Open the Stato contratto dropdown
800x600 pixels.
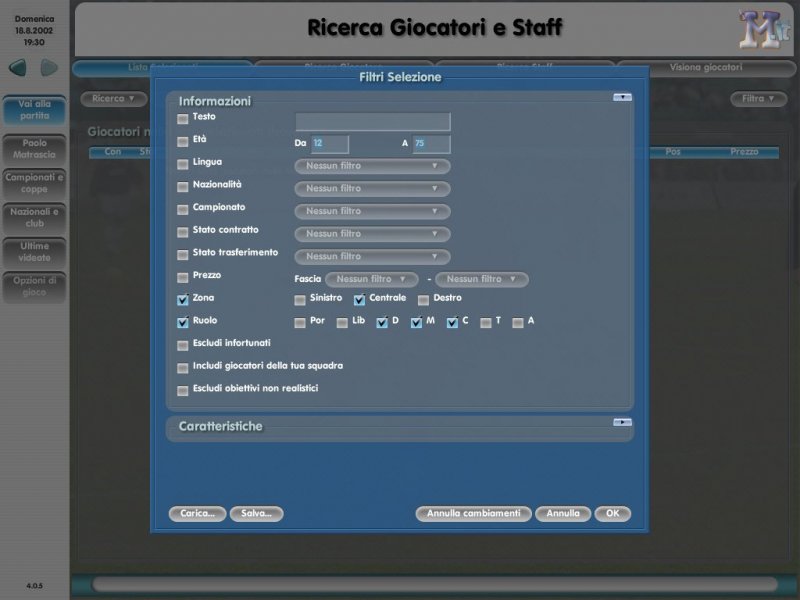click(x=372, y=233)
